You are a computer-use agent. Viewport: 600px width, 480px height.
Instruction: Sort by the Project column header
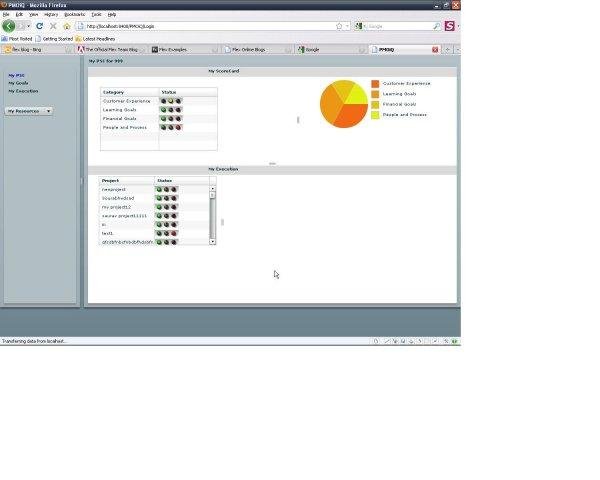click(127, 180)
